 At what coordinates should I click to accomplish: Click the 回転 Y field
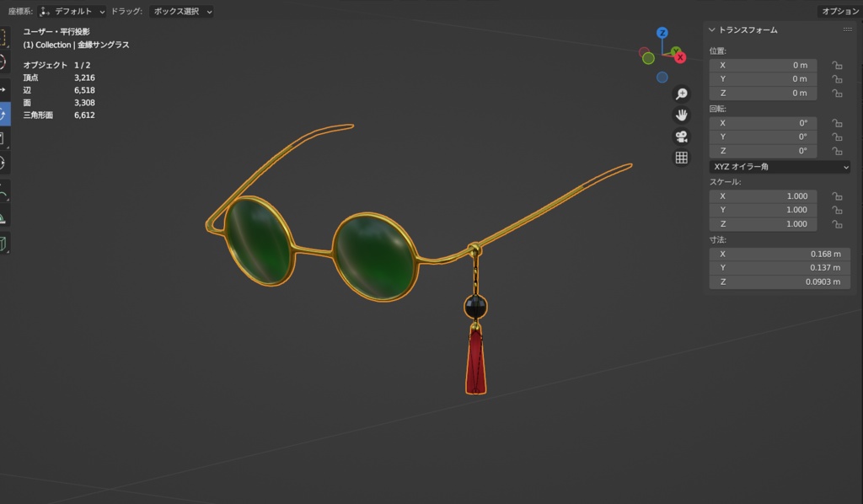(x=763, y=137)
